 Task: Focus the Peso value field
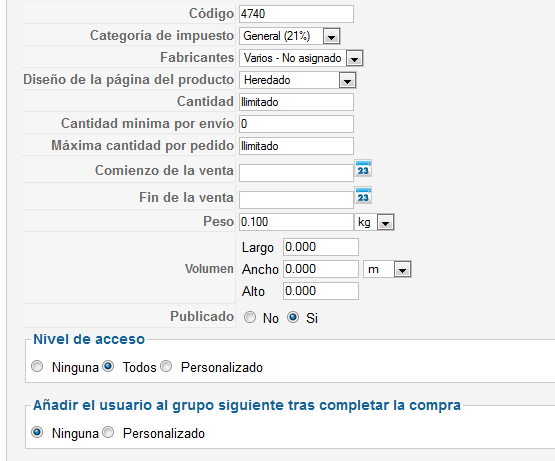tap(296, 222)
